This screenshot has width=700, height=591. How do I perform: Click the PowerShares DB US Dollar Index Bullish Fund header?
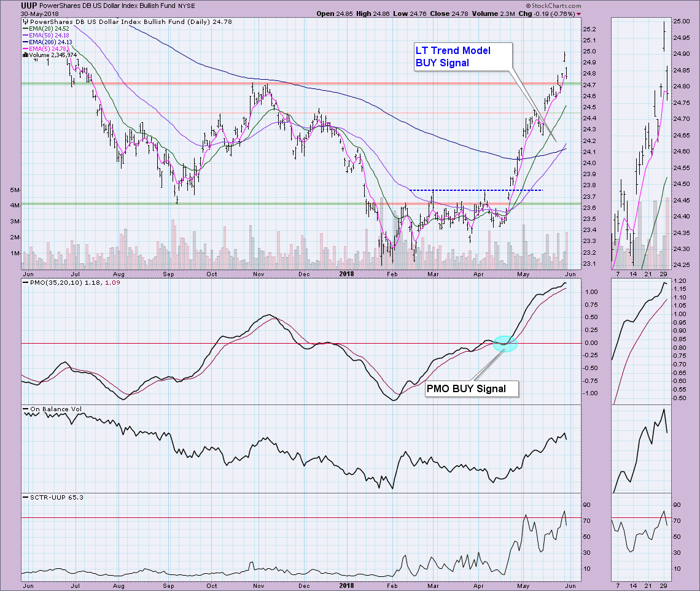click(x=107, y=6)
